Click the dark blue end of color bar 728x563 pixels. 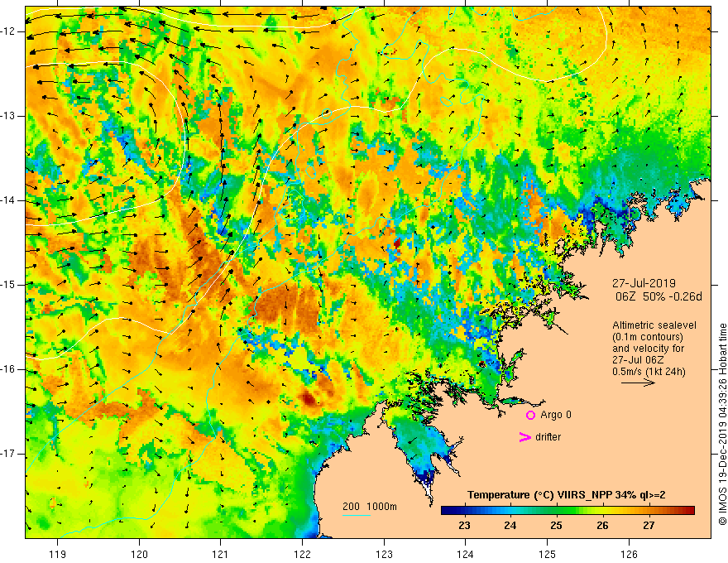point(446,510)
